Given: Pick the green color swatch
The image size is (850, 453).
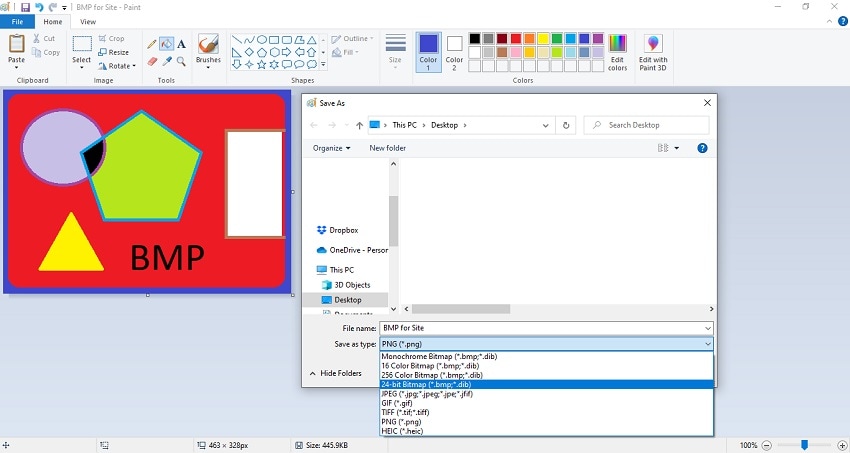Looking at the screenshot, I should point(557,38).
